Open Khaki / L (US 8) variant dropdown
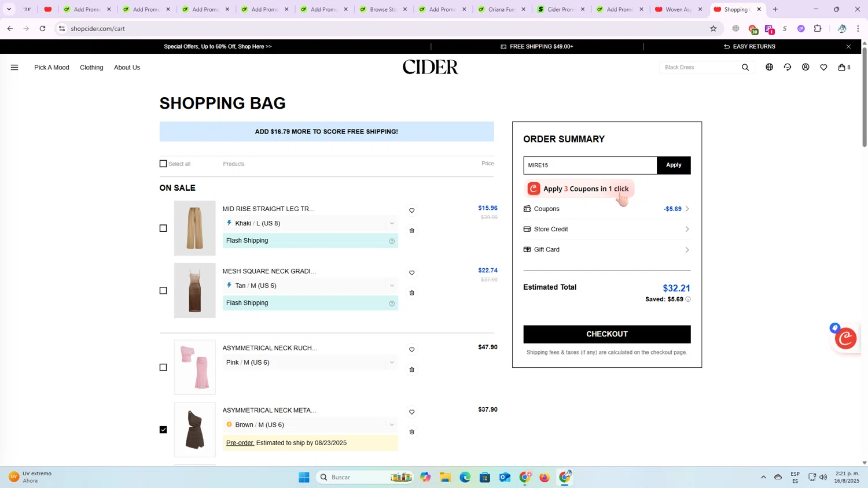868x488 pixels. (310, 223)
